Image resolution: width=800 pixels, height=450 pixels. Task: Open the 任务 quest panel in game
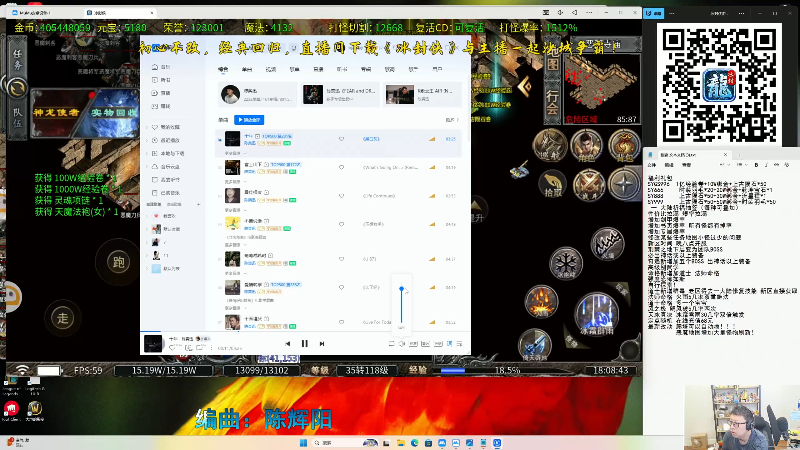[17, 60]
